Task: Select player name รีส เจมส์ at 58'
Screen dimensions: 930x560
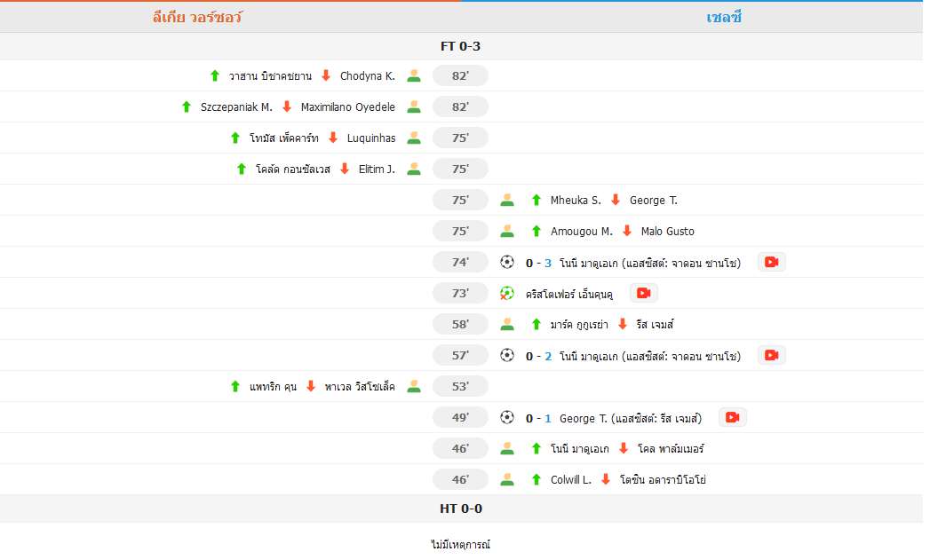Action: (655, 325)
